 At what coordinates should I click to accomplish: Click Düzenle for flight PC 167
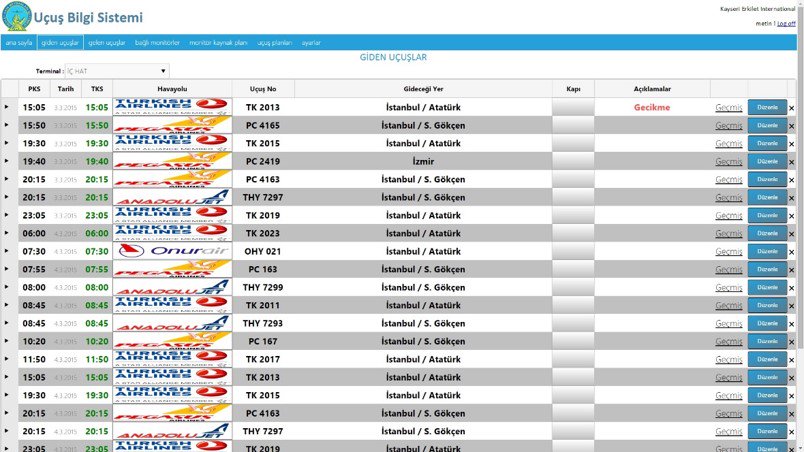coord(767,341)
